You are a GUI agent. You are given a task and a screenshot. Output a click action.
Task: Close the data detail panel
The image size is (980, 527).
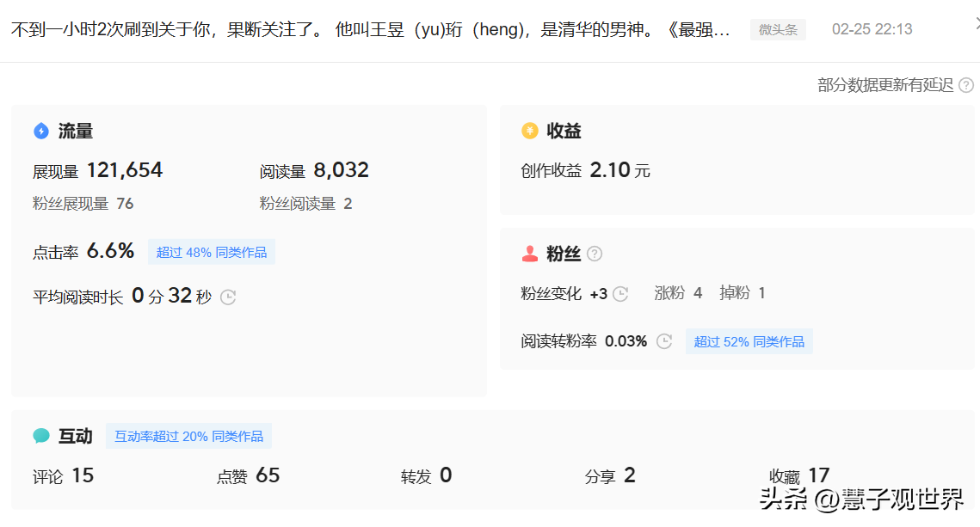tap(977, 24)
